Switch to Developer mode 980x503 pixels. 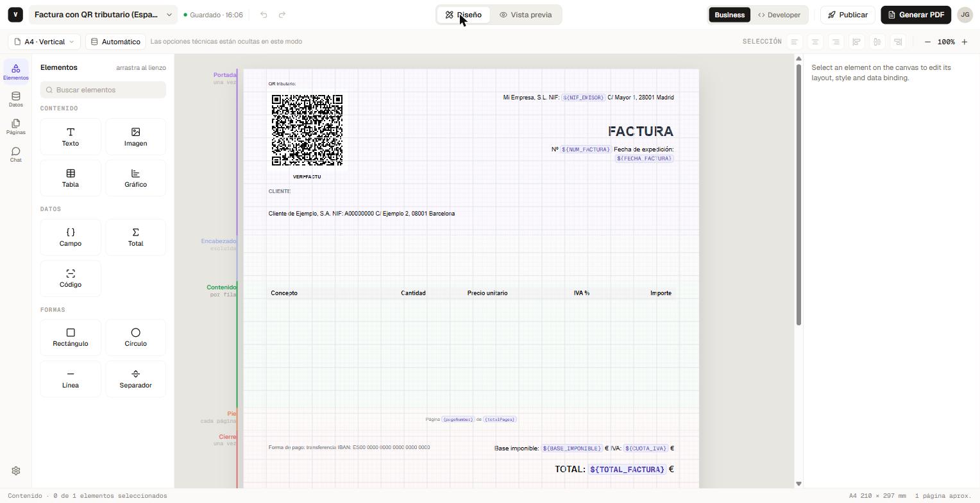click(x=779, y=15)
